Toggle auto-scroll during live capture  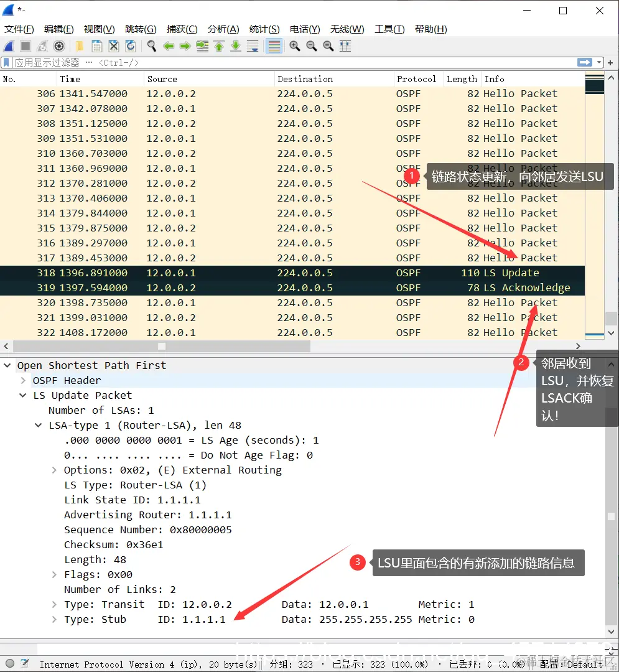(x=253, y=46)
